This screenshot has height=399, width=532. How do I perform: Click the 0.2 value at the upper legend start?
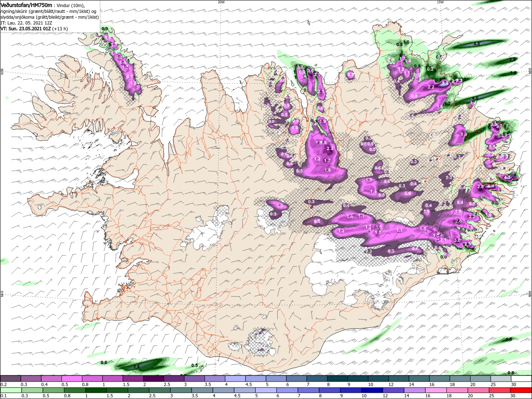point(3,384)
